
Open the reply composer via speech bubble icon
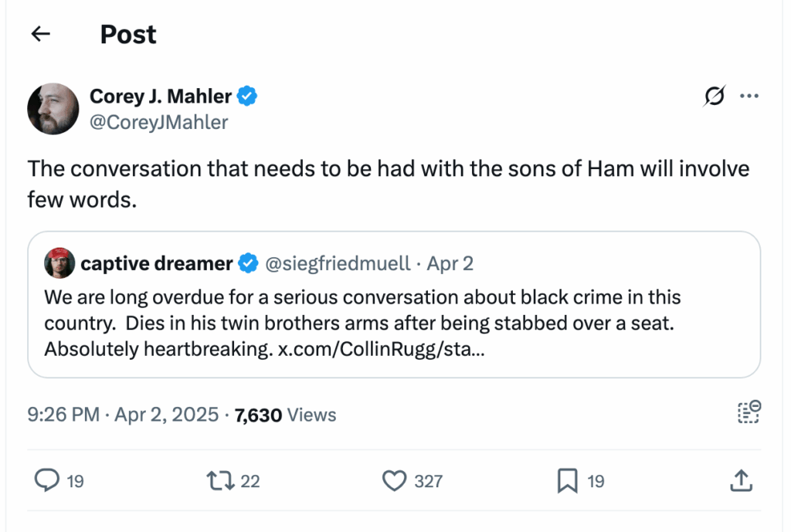point(48,480)
